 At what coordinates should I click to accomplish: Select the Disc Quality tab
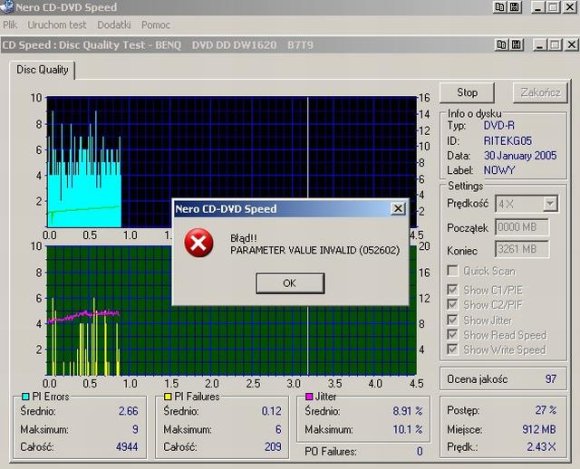coord(42,70)
